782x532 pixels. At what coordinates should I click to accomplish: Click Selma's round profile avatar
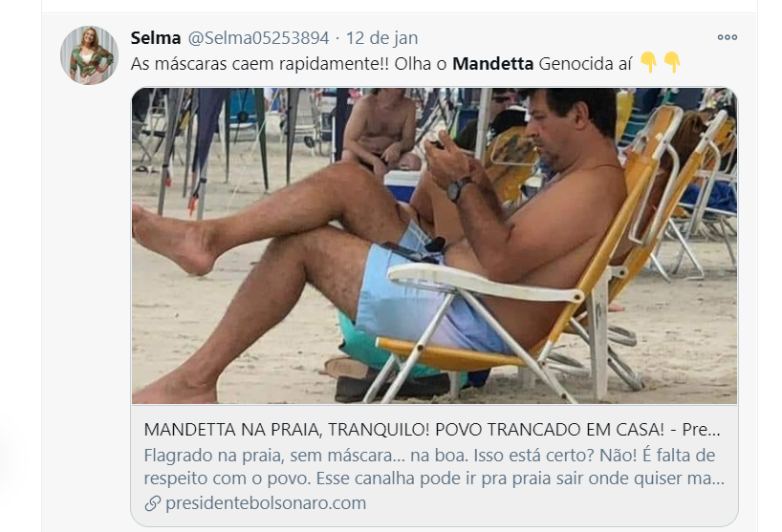(89, 55)
